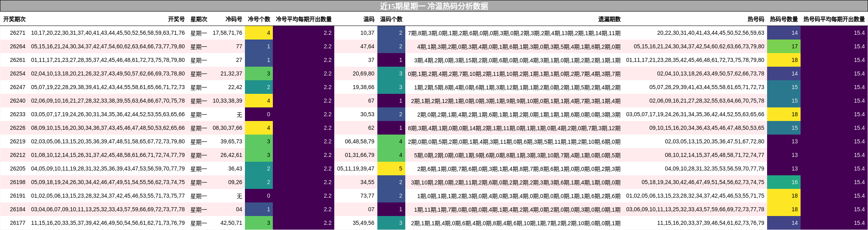Click draw period cell '26198'
Screen dimensions: 868x230
18,182
